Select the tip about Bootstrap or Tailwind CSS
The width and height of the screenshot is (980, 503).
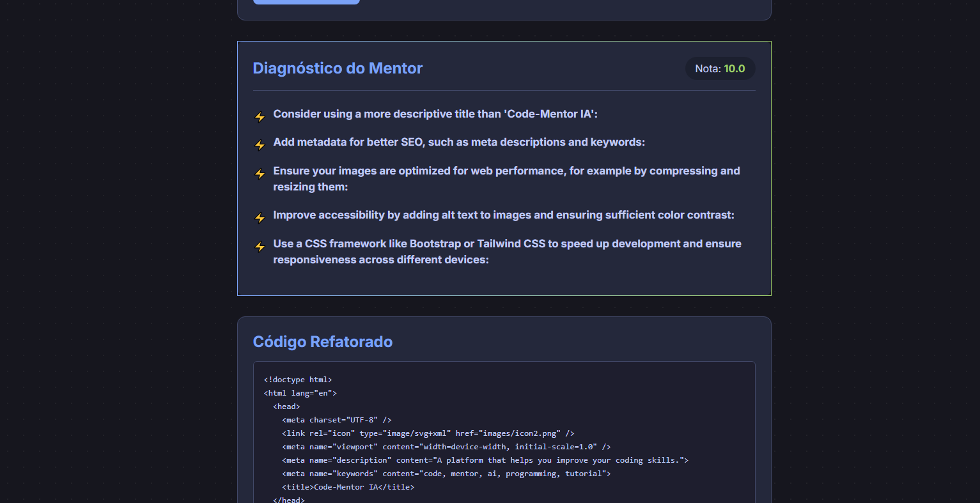(506, 251)
